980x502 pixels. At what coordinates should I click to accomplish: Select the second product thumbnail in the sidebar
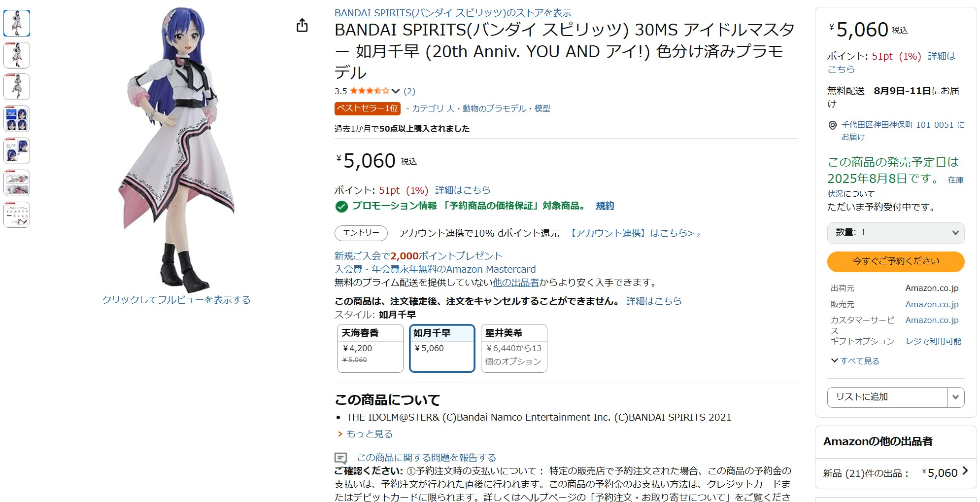tap(17, 55)
